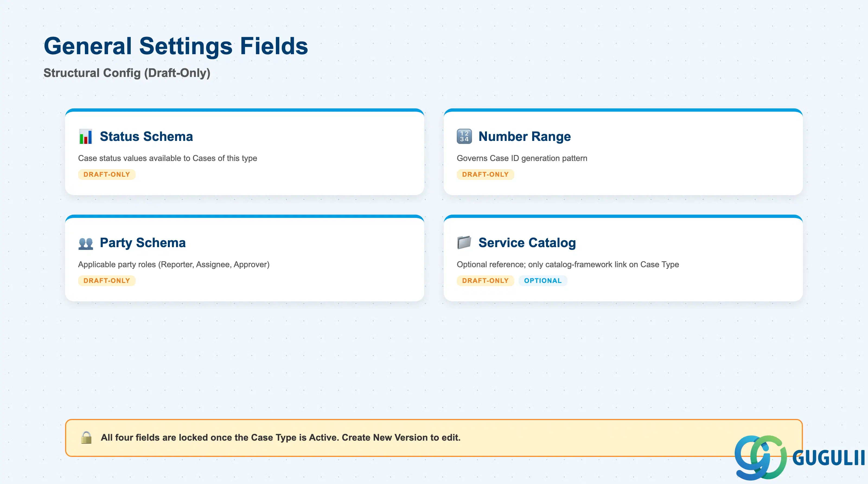Click the 'Applicable party roles' description
The height and width of the screenshot is (484, 868).
[174, 265]
